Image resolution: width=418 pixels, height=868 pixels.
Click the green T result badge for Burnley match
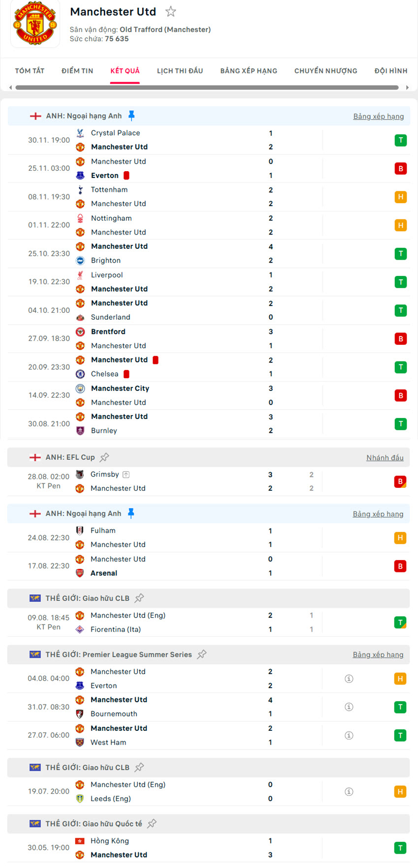click(400, 423)
